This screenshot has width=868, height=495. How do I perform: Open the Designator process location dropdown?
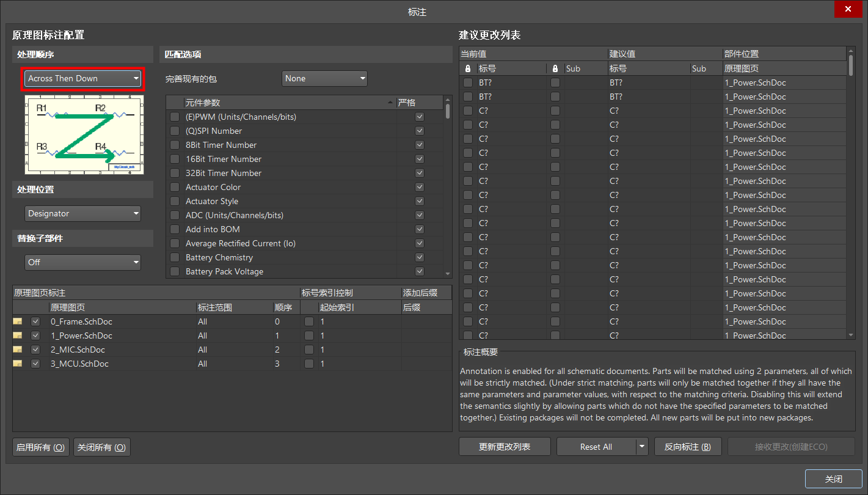(x=83, y=213)
